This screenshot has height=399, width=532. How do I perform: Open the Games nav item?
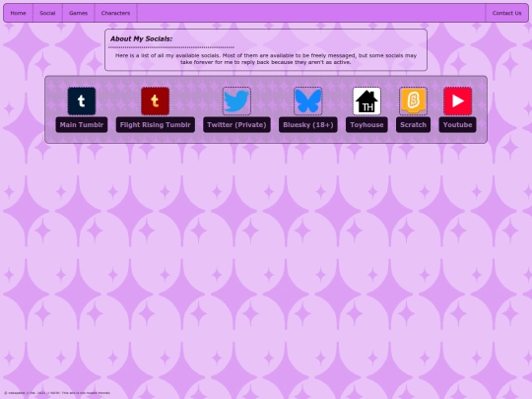click(79, 13)
